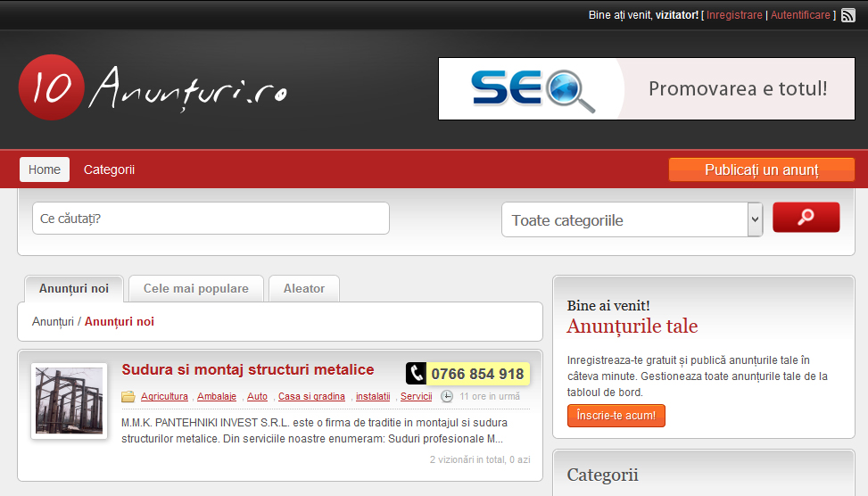This screenshot has width=868, height=496.
Task: Switch to the Cele mai populare tab
Action: pos(196,288)
